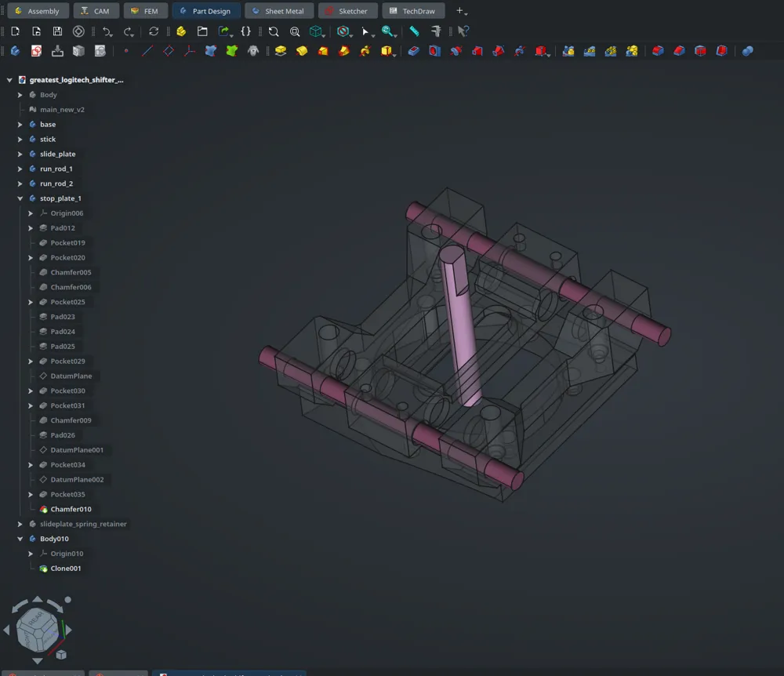Click the navigation cube up arrow

click(38, 599)
